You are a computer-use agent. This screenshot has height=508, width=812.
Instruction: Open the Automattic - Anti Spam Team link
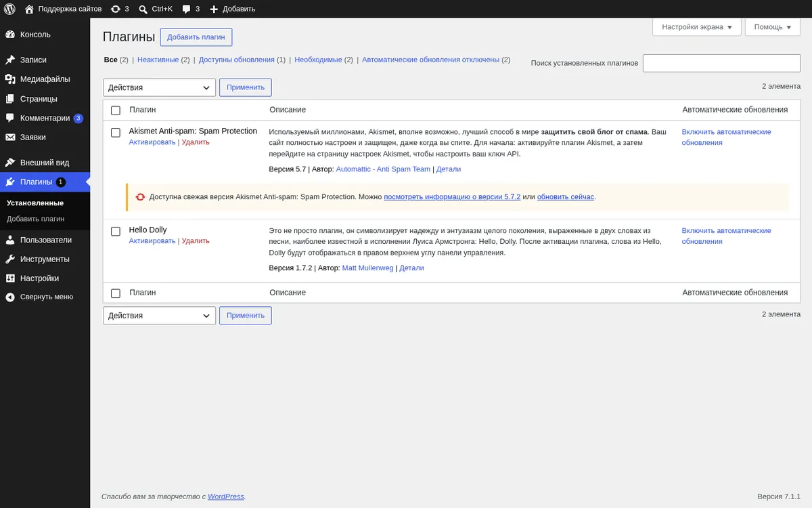coord(383,169)
